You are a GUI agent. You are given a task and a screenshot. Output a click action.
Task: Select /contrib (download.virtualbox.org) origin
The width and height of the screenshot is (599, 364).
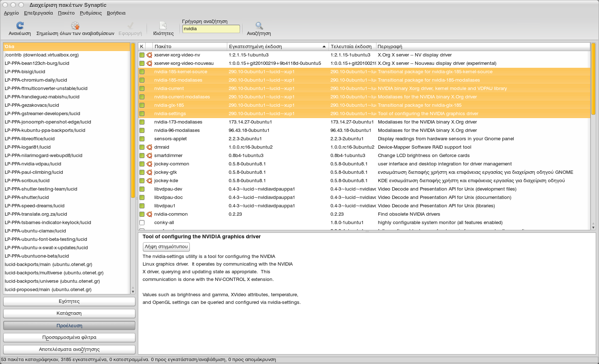coord(66,55)
